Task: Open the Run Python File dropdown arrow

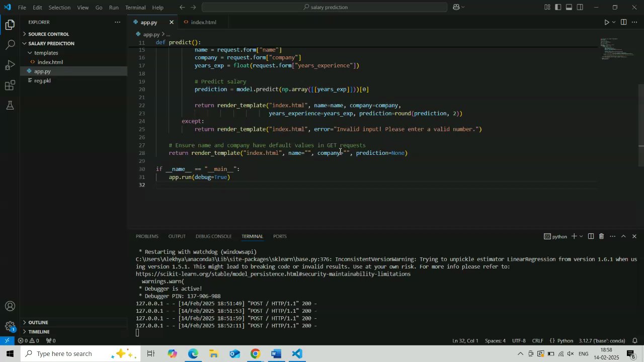Action: (614, 22)
